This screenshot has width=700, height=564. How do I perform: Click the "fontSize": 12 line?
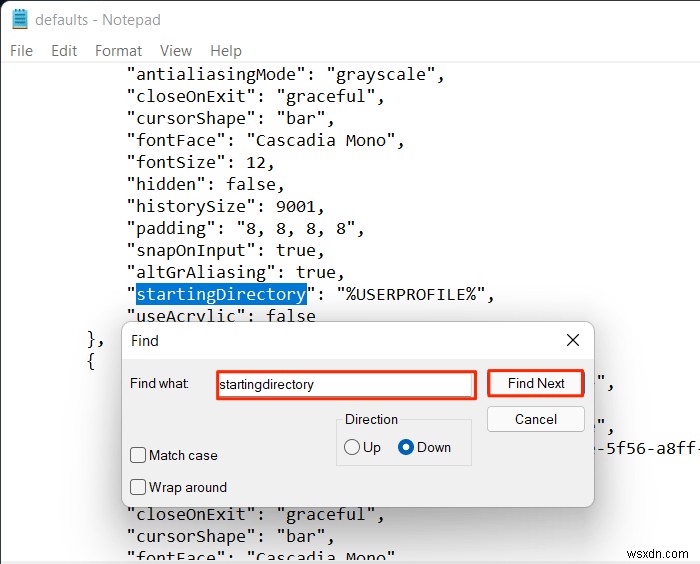click(200, 163)
